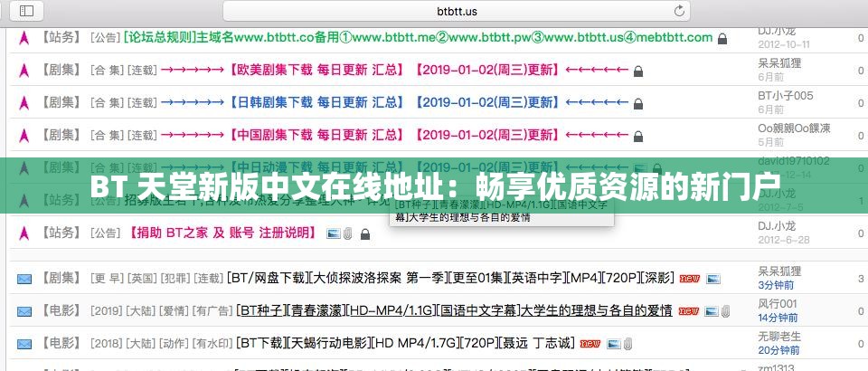Screen dimensions: 868x371
Task: Open the 论坛总规则 announcement thread
Action: tap(418, 38)
